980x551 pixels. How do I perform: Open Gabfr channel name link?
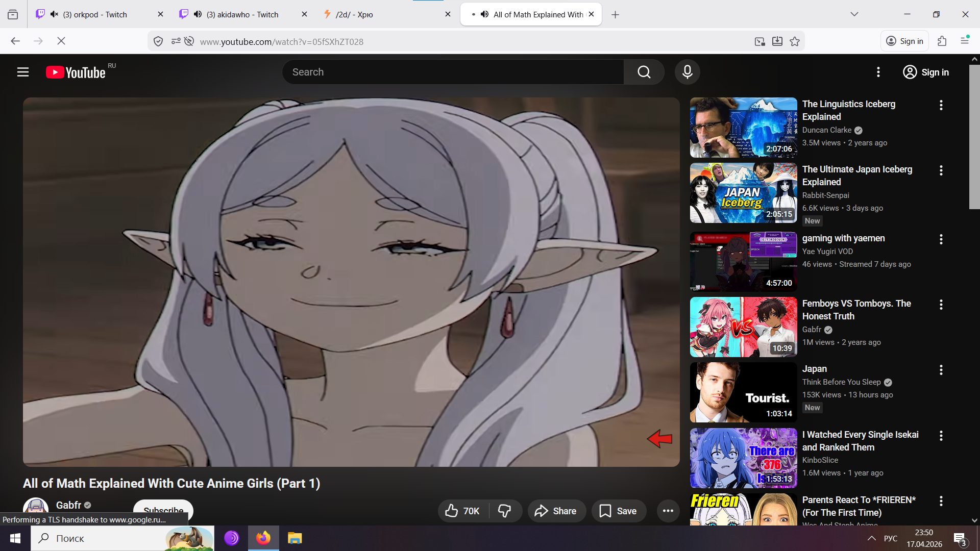pyautogui.click(x=68, y=505)
